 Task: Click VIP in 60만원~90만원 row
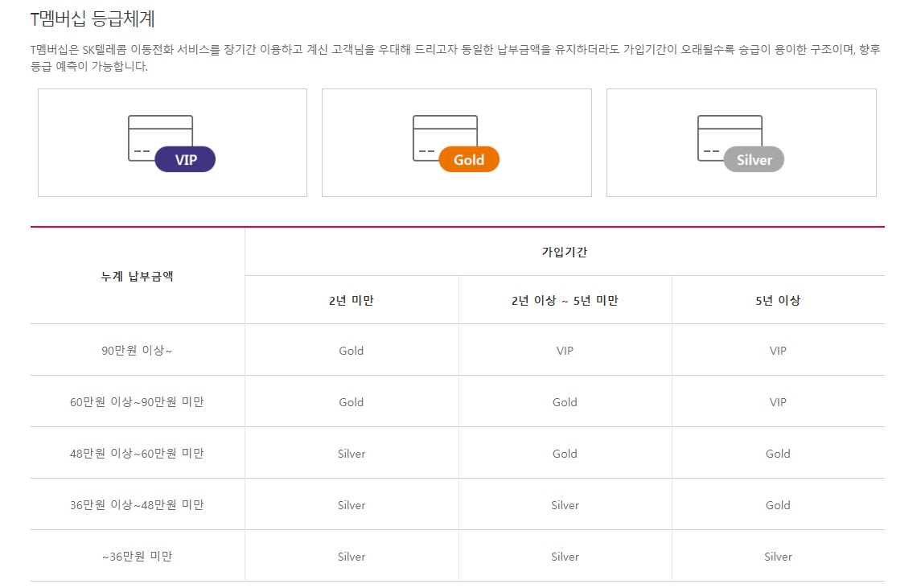tap(778, 402)
